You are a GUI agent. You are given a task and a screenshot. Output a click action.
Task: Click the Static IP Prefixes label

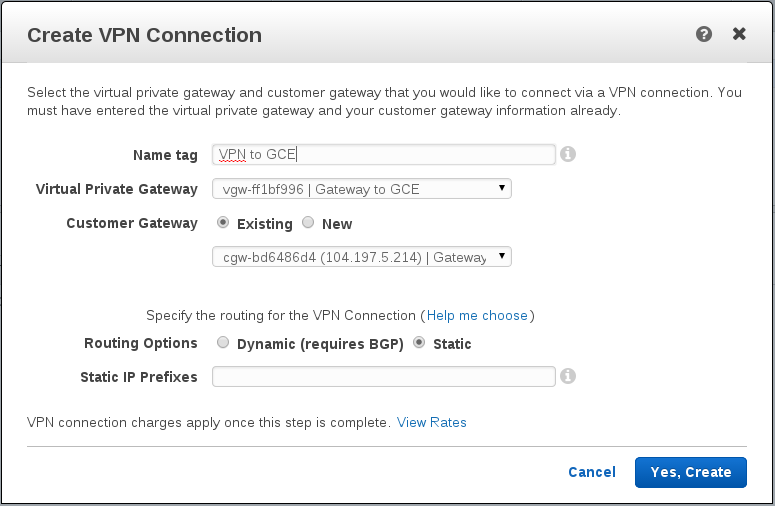tap(139, 377)
